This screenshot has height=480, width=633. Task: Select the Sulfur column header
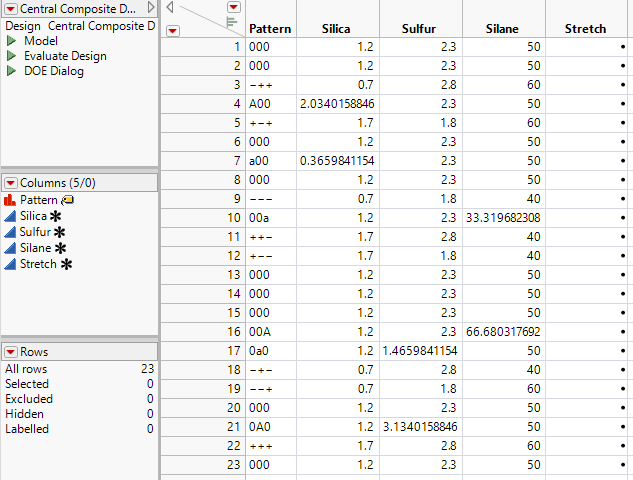pos(421,29)
